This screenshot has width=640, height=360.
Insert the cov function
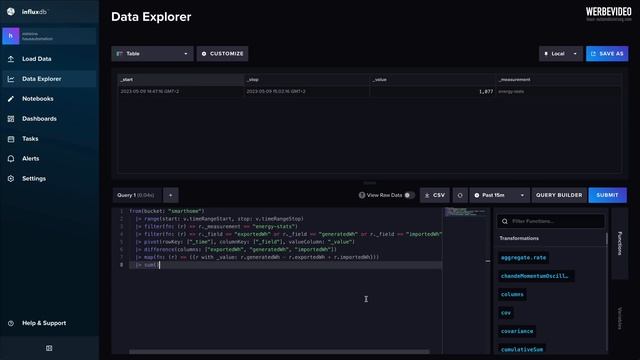506,313
